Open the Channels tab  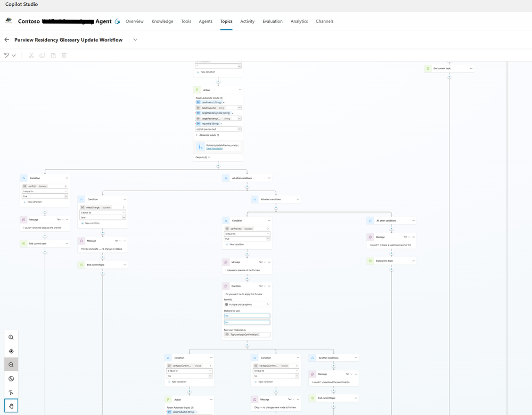pos(324,21)
